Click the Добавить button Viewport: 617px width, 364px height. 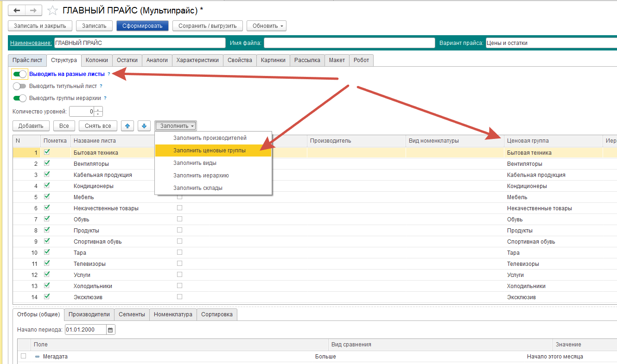(x=31, y=126)
